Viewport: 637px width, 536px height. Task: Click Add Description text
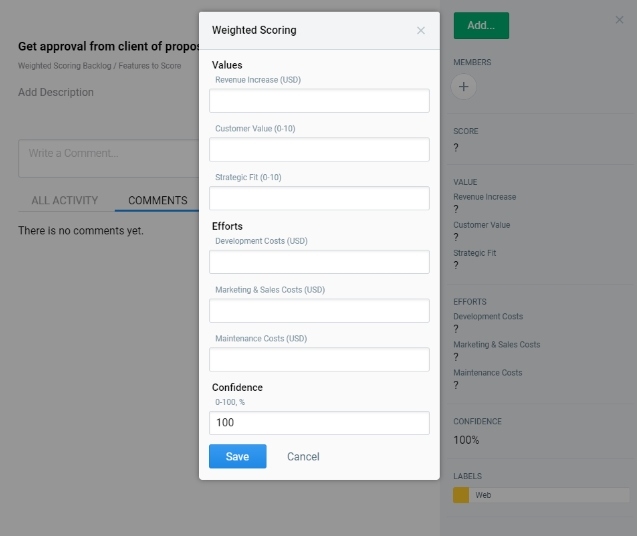56,92
